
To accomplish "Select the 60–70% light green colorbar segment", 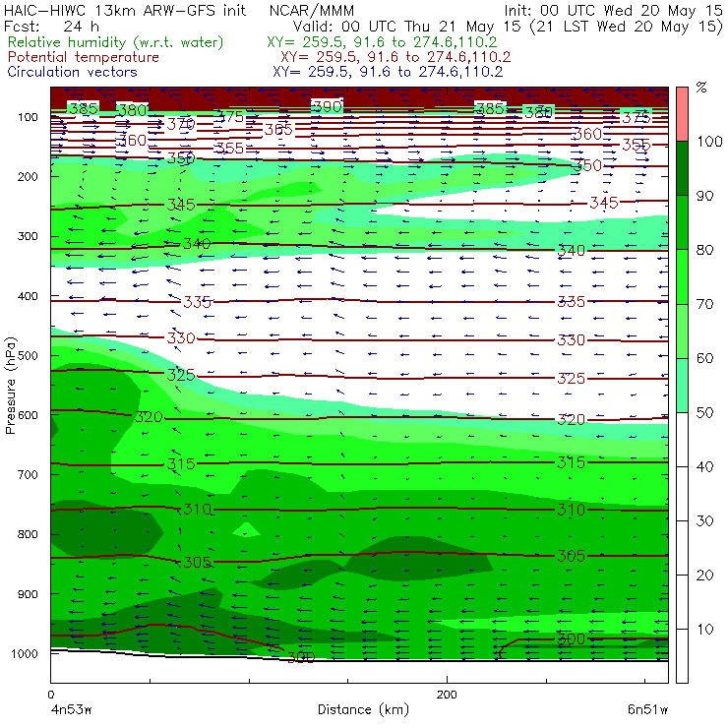I will [x=682, y=331].
